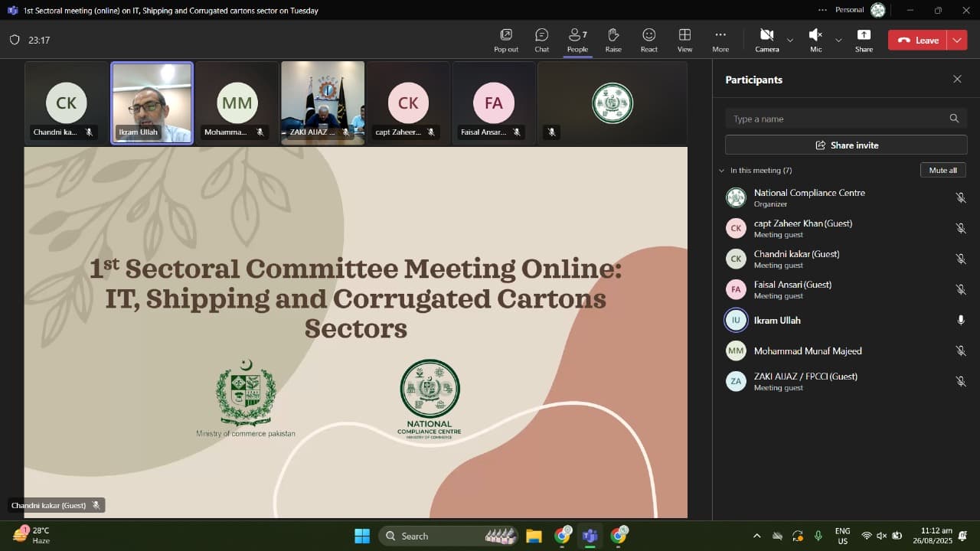The width and height of the screenshot is (980, 551).
Task: Open the View layout options
Action: [684, 40]
